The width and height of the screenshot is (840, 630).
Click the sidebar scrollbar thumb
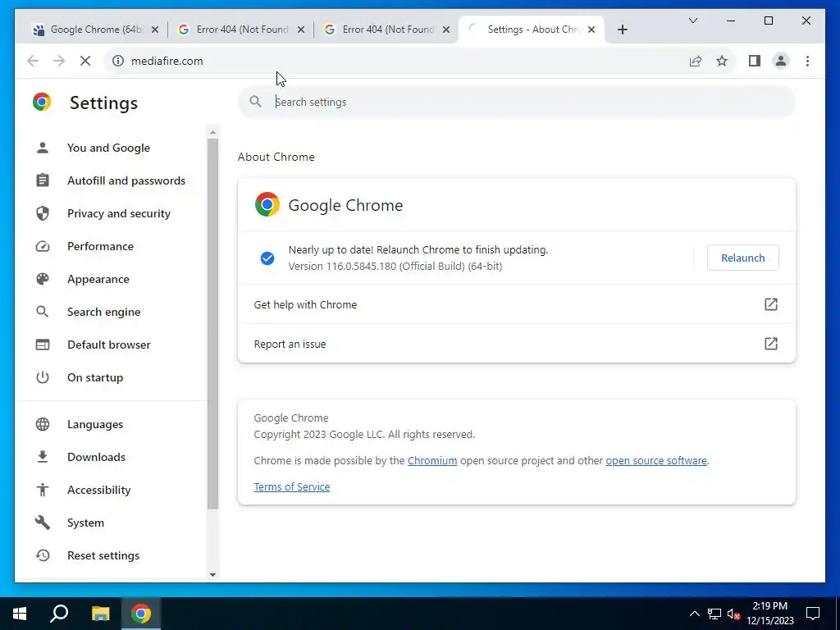pyautogui.click(x=212, y=323)
